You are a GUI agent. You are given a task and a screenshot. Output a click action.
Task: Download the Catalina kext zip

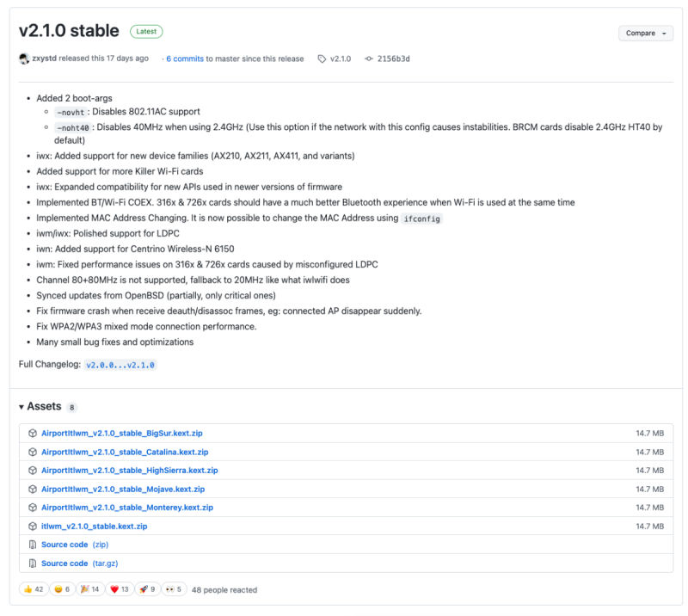click(125, 452)
